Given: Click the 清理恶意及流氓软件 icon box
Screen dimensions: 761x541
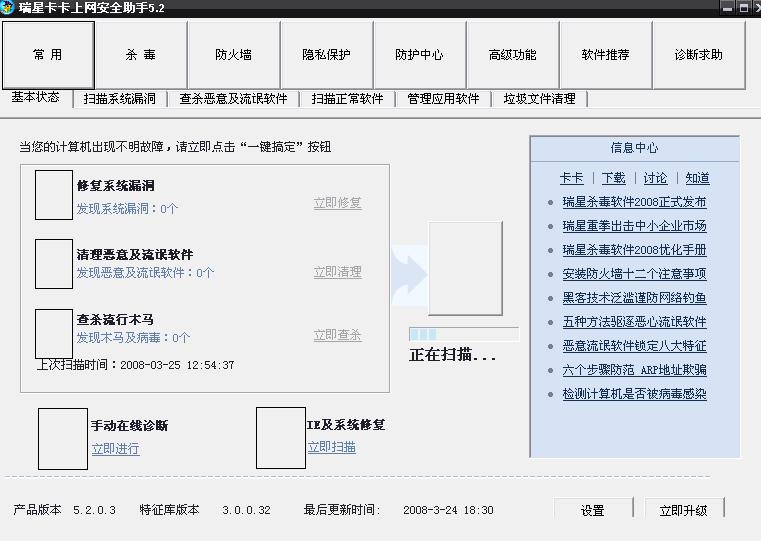Looking at the screenshot, I should click(54, 264).
